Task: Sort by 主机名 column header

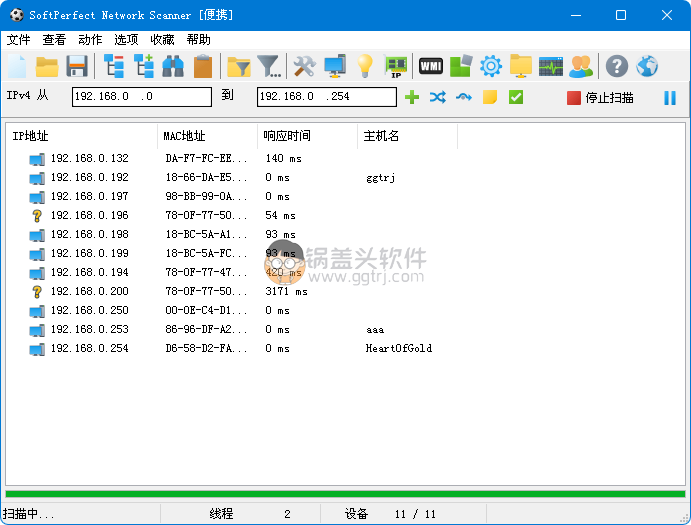Action: (408, 136)
